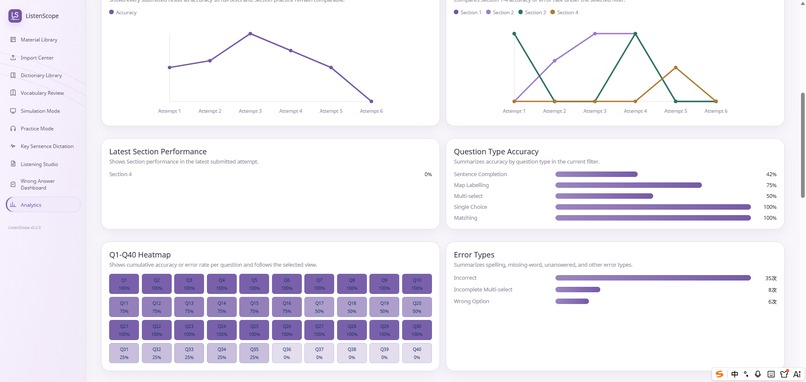Select the Q36 heatmap cell
Viewport: 806px width, 382px height.
click(287, 353)
